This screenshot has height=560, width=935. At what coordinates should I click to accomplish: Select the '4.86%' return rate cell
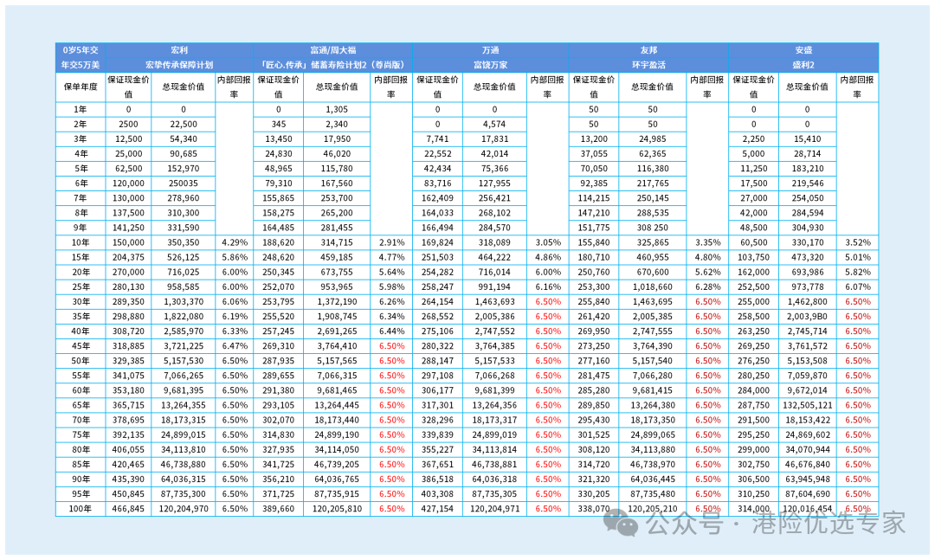pos(548,257)
